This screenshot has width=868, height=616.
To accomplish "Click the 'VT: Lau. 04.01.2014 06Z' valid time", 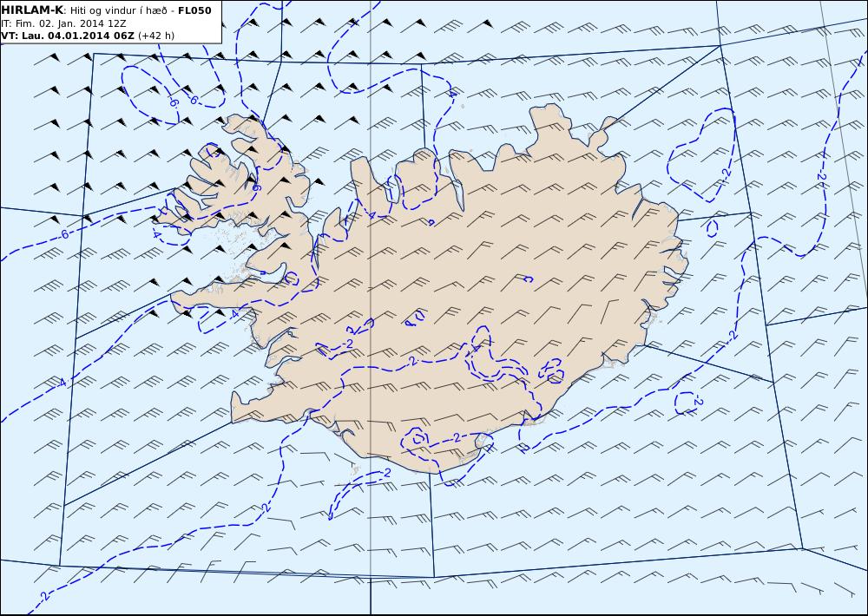I will click(68, 36).
